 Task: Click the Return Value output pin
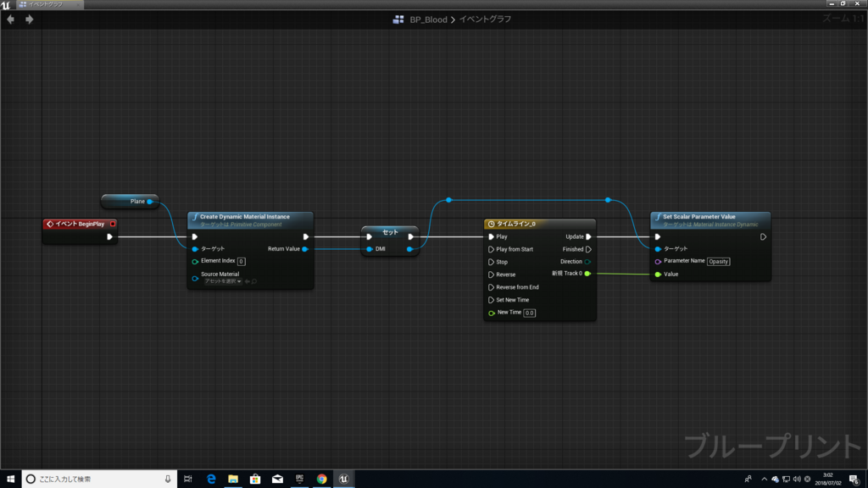click(305, 249)
